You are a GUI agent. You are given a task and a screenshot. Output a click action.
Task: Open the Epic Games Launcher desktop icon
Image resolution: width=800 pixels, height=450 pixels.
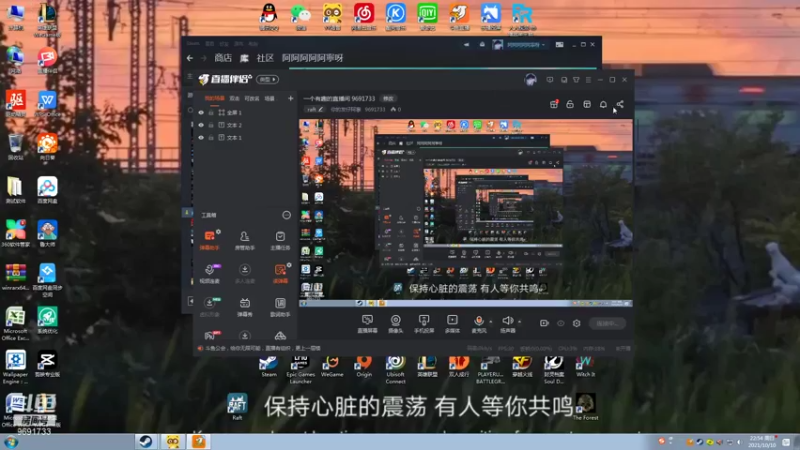point(301,369)
